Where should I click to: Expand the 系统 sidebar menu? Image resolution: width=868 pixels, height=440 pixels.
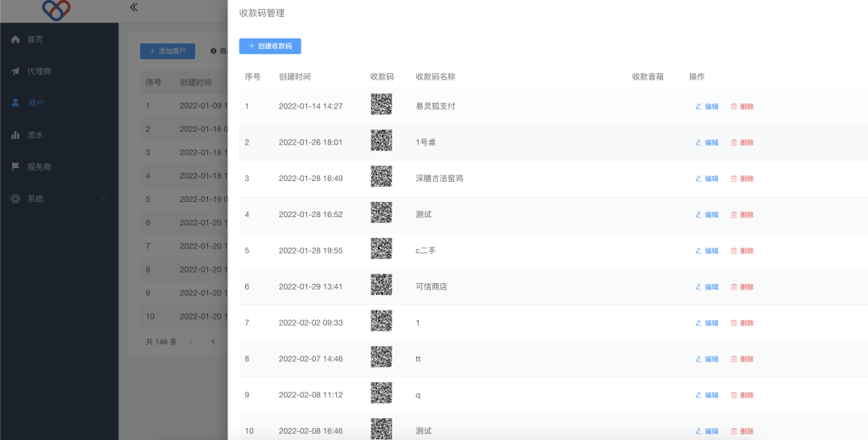pyautogui.click(x=59, y=199)
